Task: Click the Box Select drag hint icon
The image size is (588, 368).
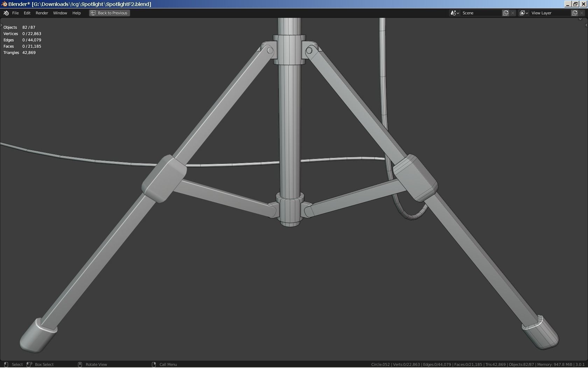Action: (29, 364)
